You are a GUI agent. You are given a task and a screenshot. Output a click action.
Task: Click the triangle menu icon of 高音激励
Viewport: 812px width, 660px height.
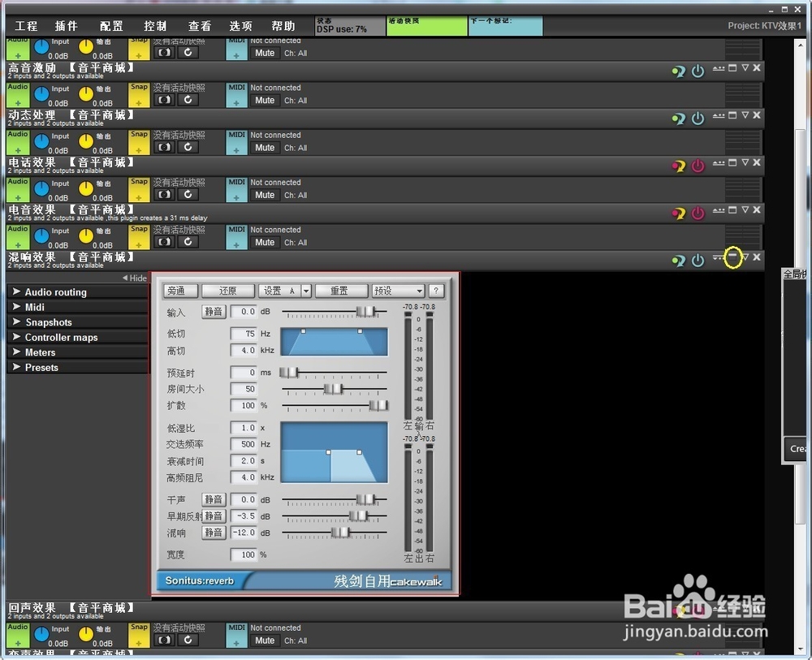745,68
